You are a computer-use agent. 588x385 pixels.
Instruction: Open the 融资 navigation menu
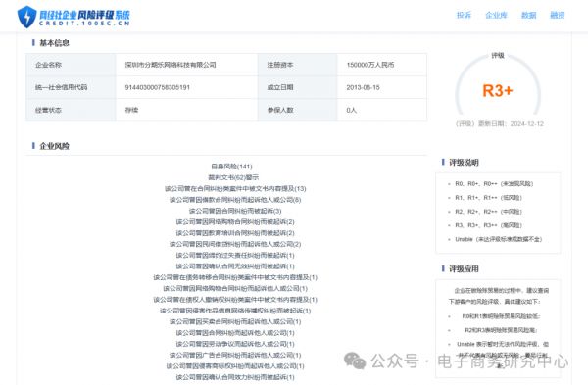558,15
